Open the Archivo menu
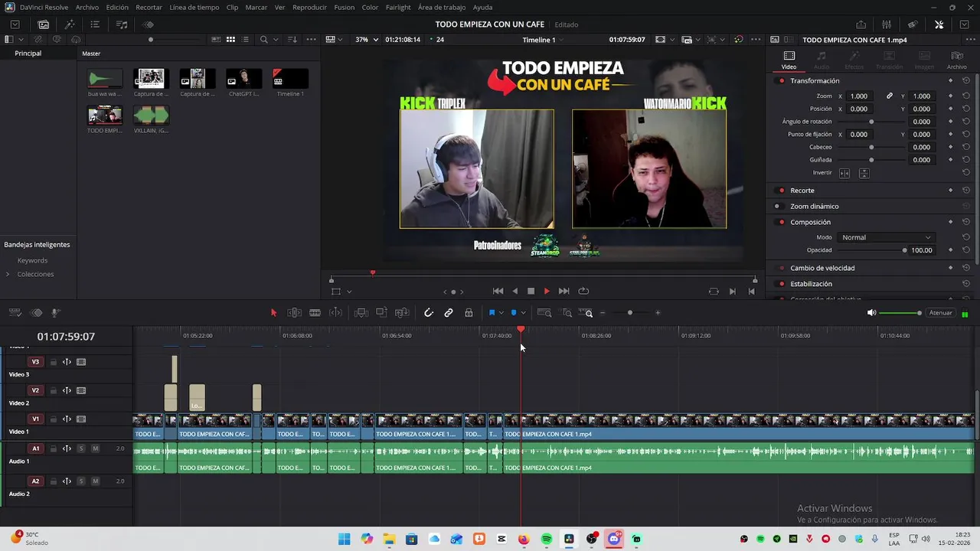Image resolution: width=980 pixels, height=551 pixels. [x=87, y=7]
